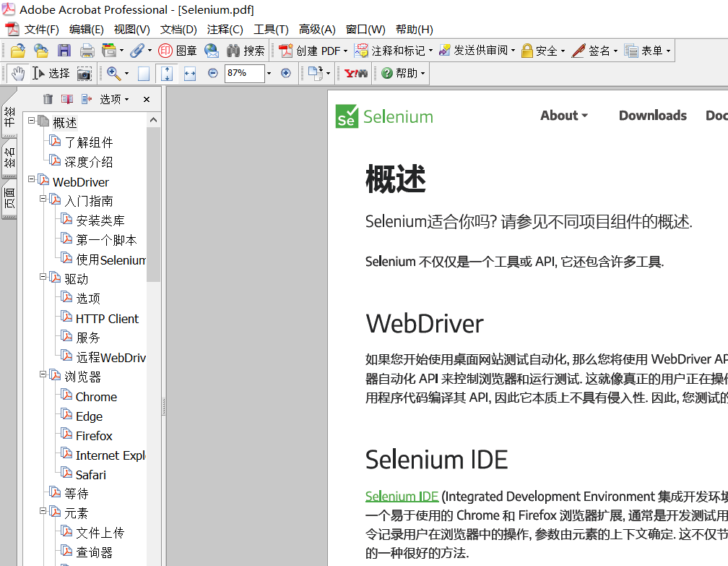
Task: Click the Selenium logo in document
Action: click(x=384, y=116)
